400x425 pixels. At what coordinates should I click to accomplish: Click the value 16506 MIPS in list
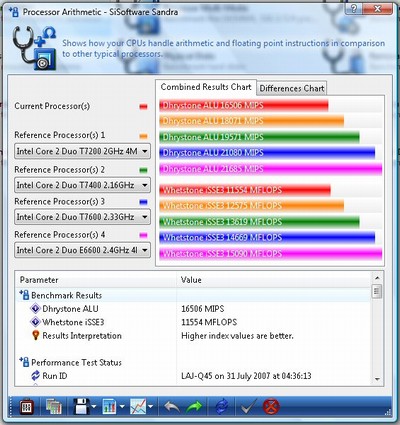(203, 309)
